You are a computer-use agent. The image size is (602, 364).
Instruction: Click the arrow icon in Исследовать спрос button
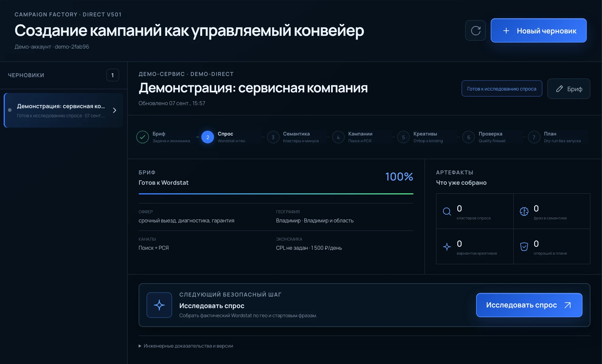click(x=568, y=305)
